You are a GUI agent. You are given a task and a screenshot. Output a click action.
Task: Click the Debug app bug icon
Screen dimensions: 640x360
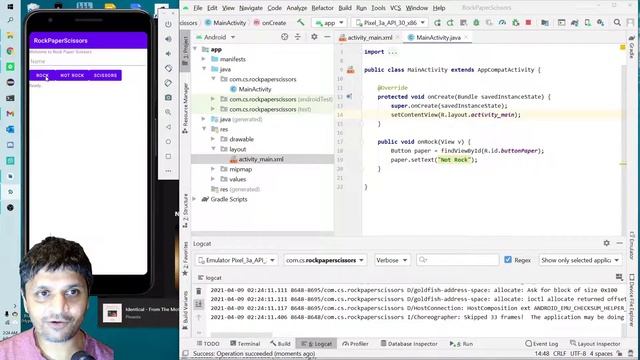[476, 23]
